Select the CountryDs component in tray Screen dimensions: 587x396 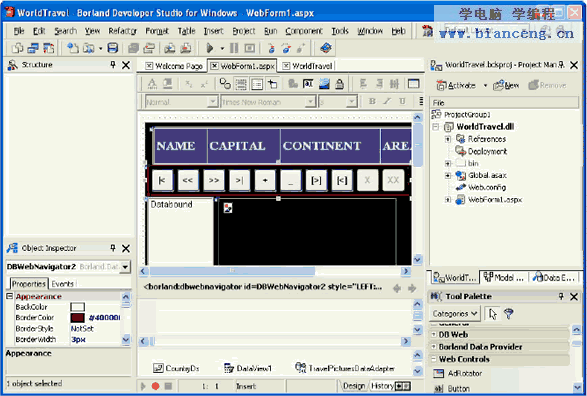point(176,368)
